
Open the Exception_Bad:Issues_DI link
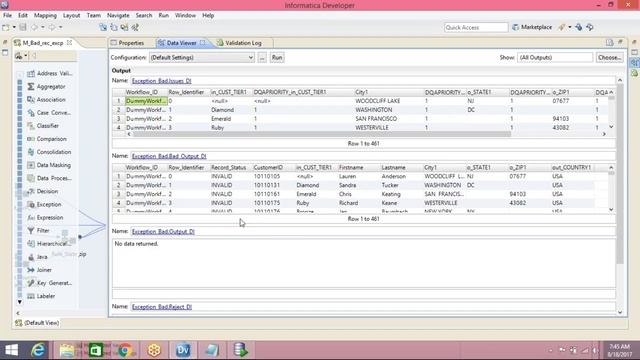(162, 81)
